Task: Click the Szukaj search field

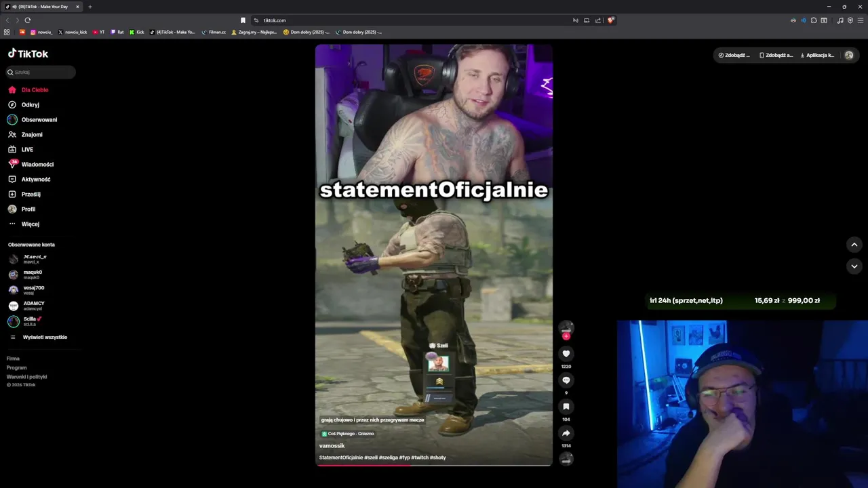Action: coord(41,72)
